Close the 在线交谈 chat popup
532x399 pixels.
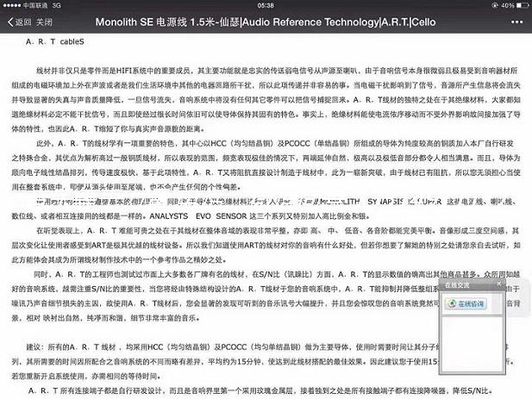coord(498,284)
